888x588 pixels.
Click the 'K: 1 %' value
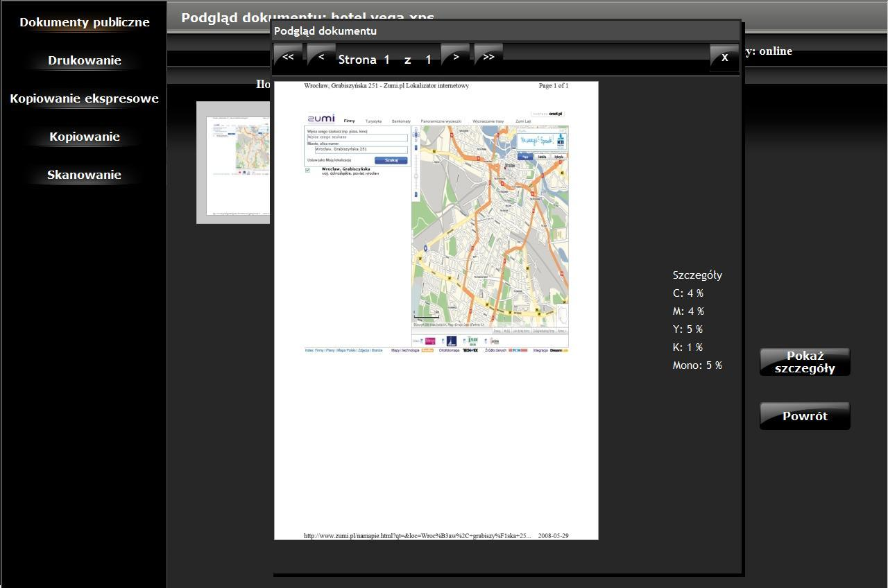[688, 347]
